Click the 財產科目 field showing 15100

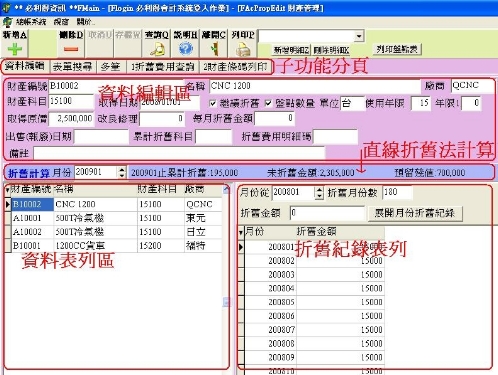coord(71,101)
